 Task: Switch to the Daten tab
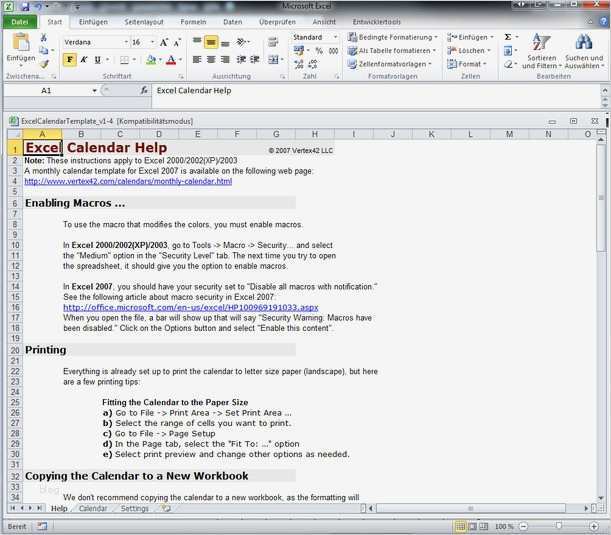[233, 22]
